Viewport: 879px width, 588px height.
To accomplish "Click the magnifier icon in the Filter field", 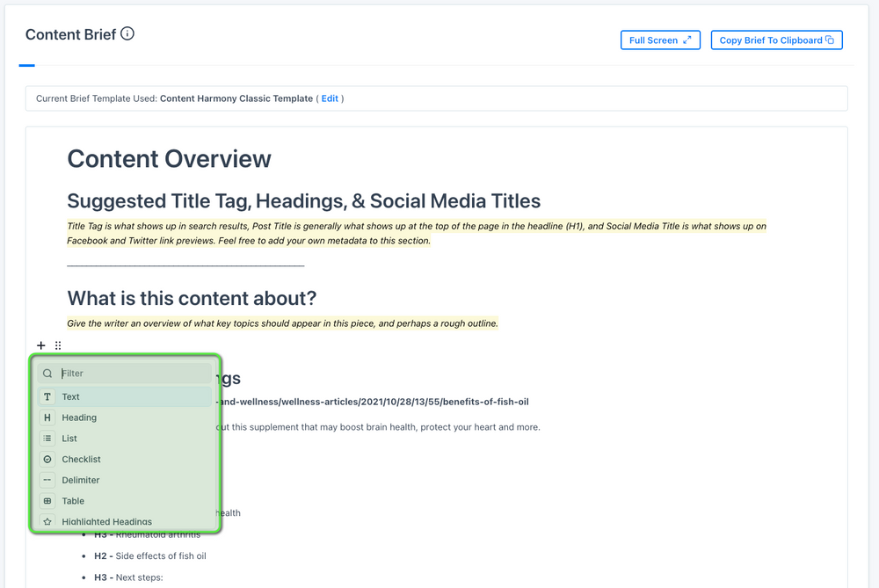I will [47, 373].
